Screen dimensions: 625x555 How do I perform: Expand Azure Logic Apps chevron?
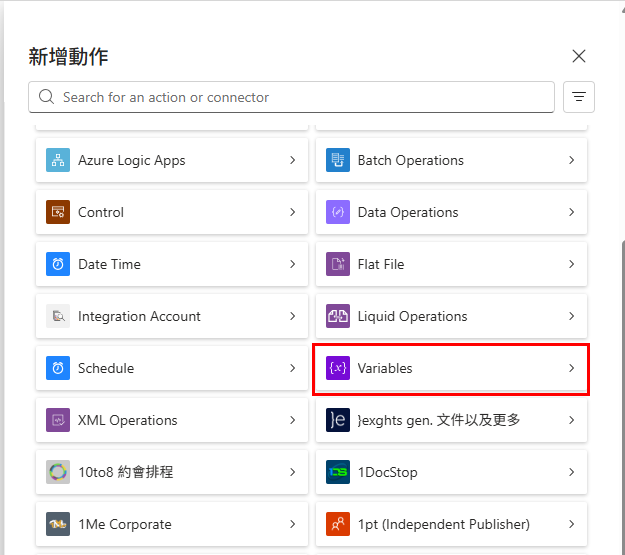coord(293,160)
